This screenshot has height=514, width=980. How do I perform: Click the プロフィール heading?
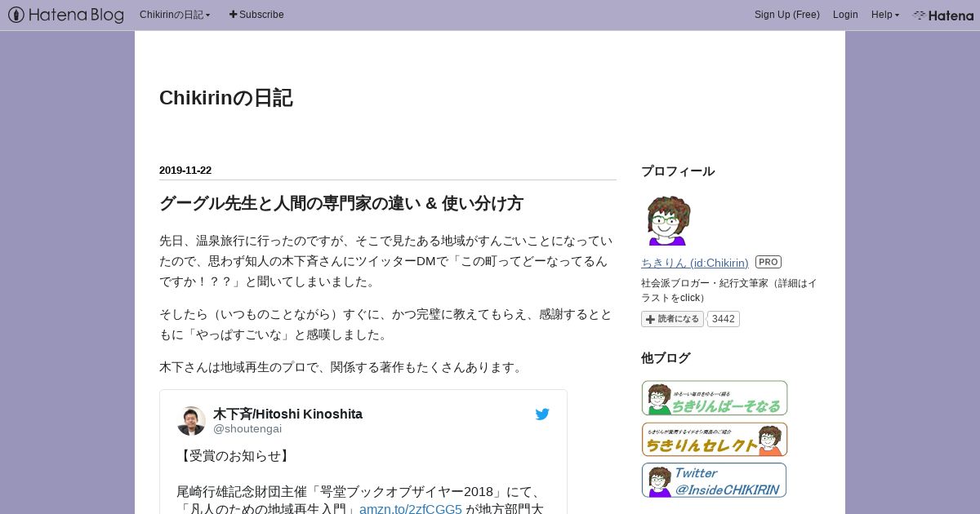click(678, 171)
